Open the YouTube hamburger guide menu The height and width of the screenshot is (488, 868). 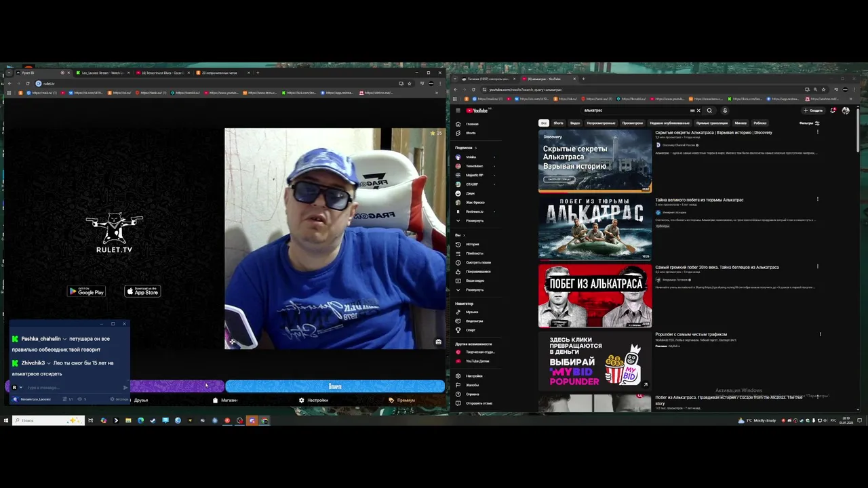pos(458,110)
